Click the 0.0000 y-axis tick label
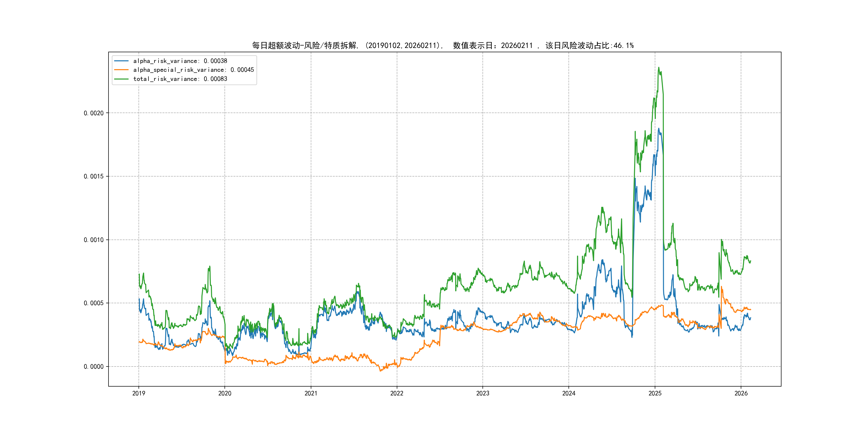This screenshot has height=434, width=868. [x=93, y=366]
